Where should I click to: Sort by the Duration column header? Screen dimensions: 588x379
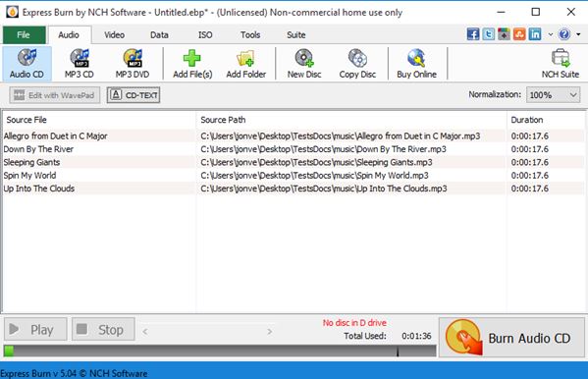(545, 120)
